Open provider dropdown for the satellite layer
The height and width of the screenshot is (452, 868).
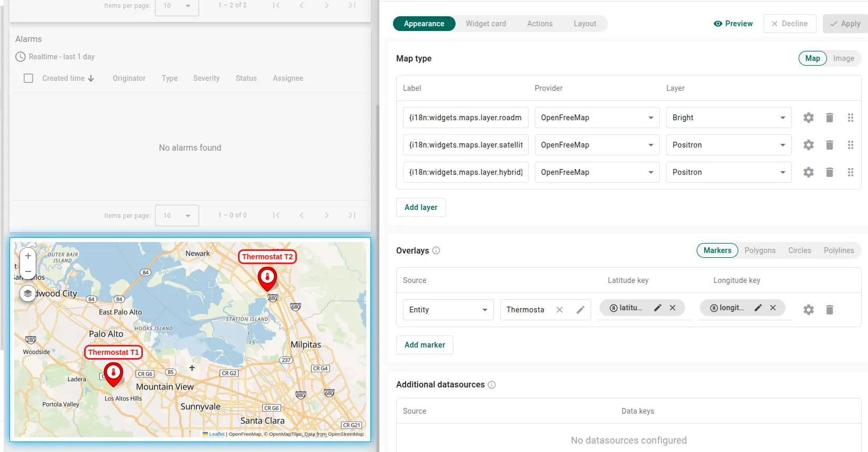point(597,145)
